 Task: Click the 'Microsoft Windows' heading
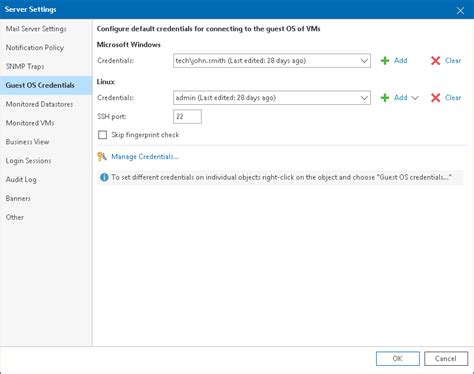129,44
